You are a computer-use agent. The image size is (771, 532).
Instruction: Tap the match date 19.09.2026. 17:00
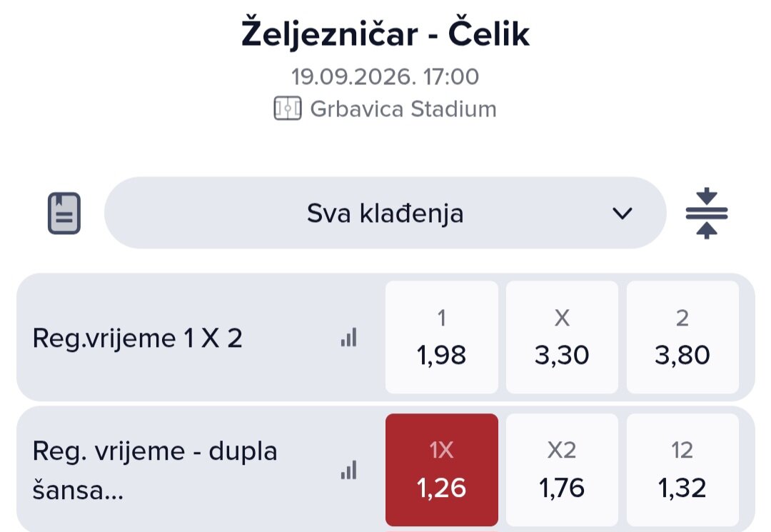[385, 76]
